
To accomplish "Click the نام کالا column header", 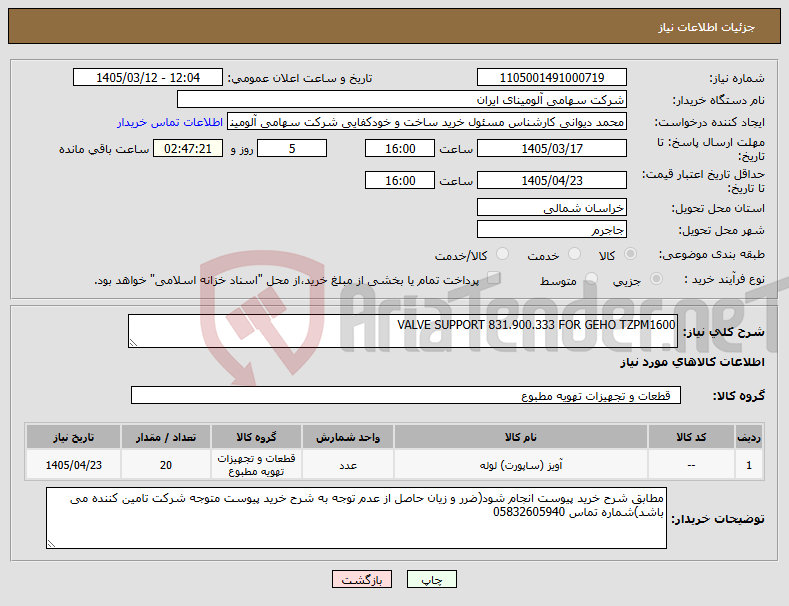I will (x=520, y=437).
